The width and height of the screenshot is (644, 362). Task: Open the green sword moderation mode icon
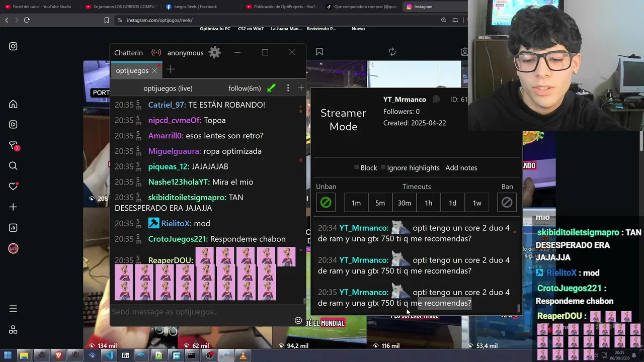coord(271,88)
